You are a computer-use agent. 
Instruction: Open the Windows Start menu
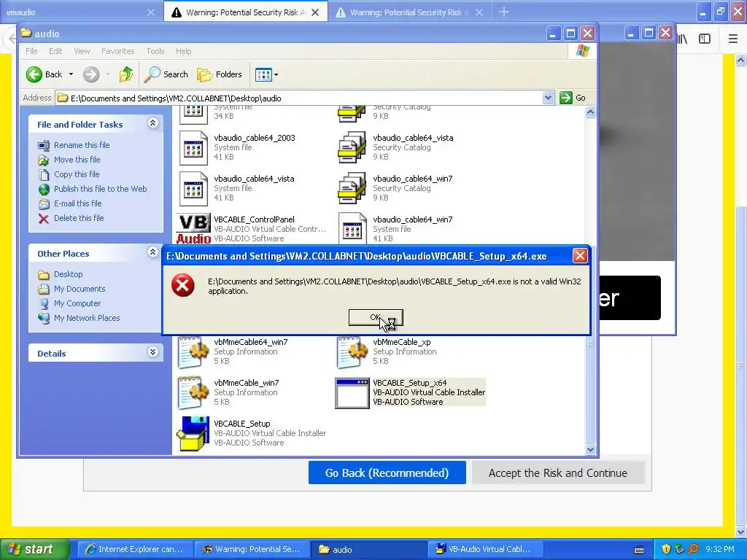[34, 549]
